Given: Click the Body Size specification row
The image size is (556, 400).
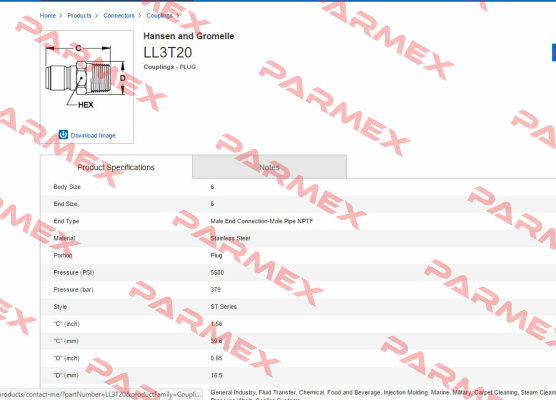Looking at the screenshot, I should tap(298, 187).
